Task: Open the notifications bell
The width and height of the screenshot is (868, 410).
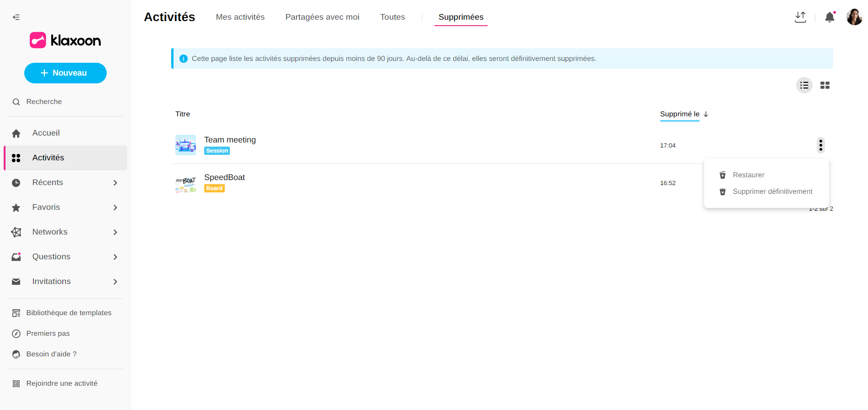Action: [x=829, y=17]
